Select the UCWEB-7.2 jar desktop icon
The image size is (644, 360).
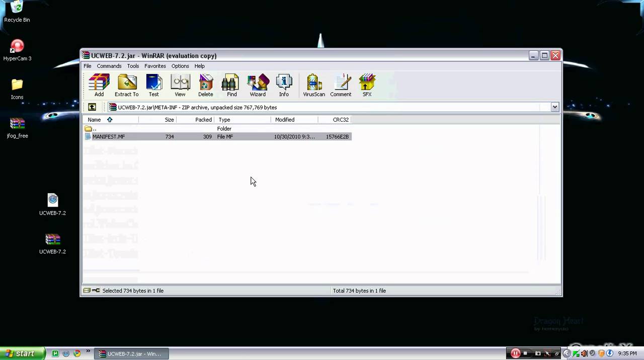pos(53,205)
